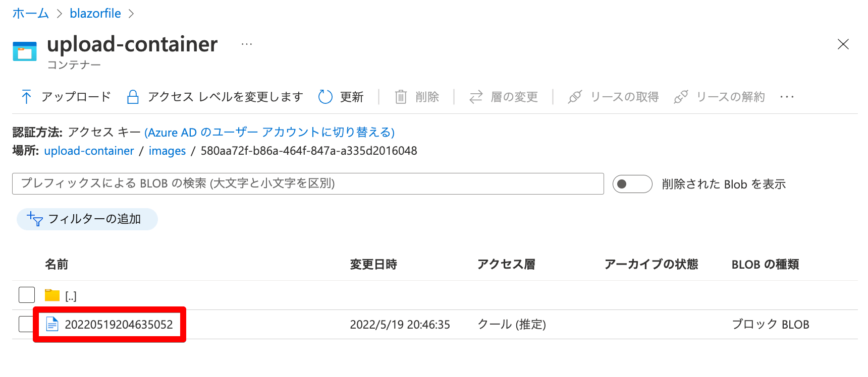
Task: Open the ellipsis menu beside upload-container title
Action: [x=247, y=44]
